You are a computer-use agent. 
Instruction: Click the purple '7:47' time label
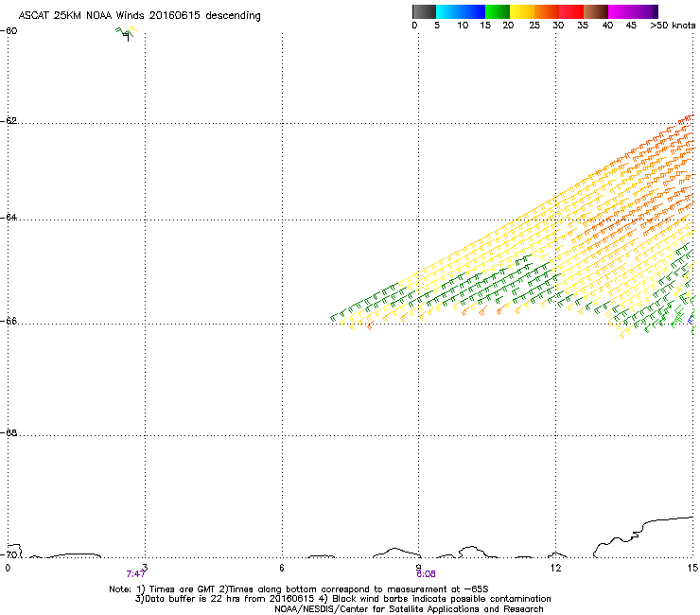[135, 574]
